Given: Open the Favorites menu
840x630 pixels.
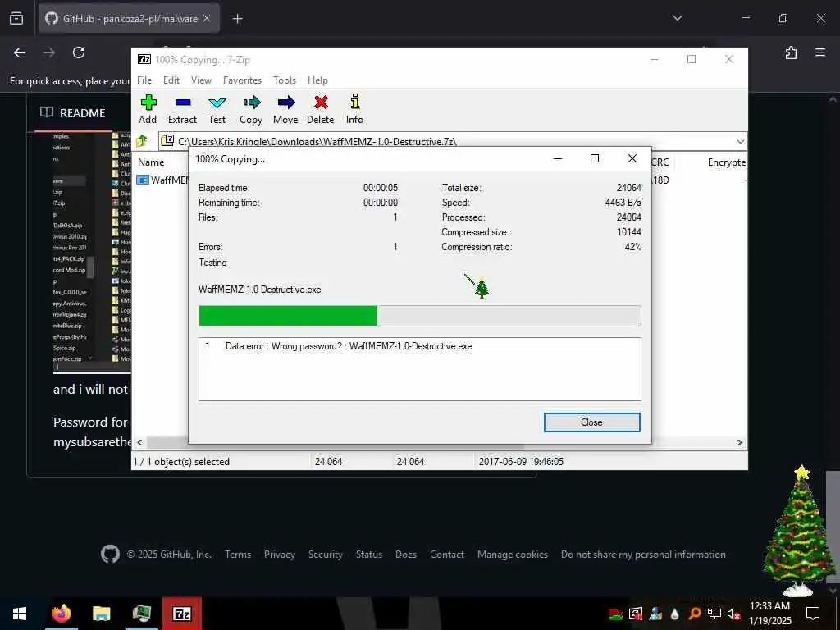Looking at the screenshot, I should pos(242,80).
